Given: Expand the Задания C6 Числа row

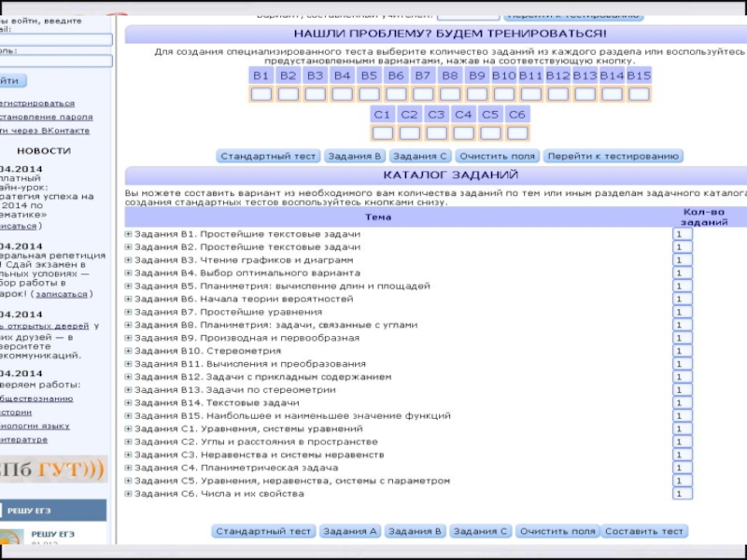Looking at the screenshot, I should (128, 494).
